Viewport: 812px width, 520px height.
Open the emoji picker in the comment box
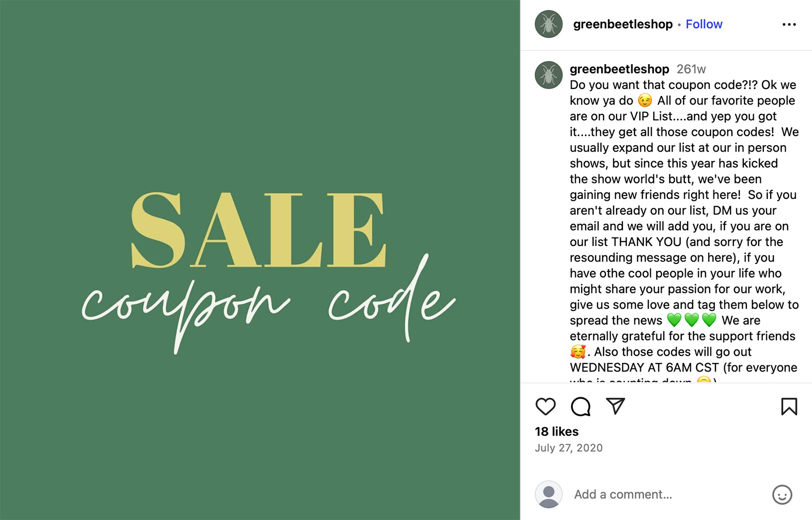[781, 495]
